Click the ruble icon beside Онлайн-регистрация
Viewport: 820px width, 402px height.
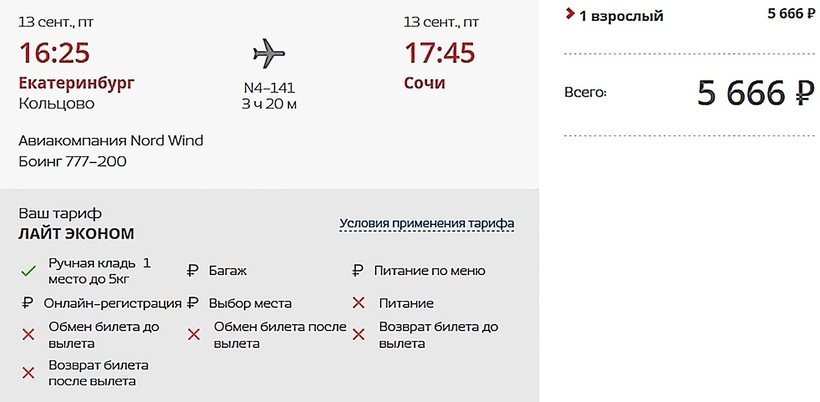click(27, 303)
